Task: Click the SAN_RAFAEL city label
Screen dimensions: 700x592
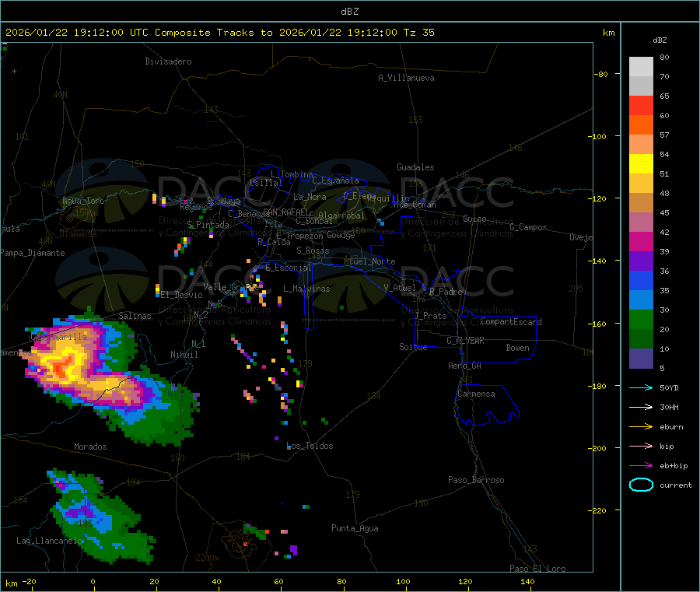Action: coord(285,212)
